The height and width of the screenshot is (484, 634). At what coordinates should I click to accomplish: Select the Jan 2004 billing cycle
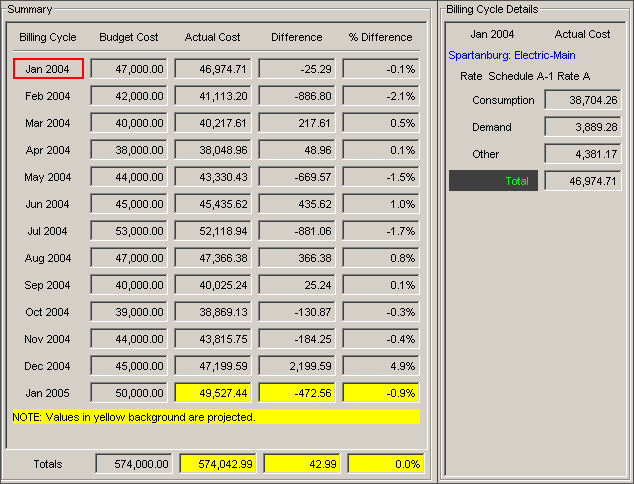48,69
